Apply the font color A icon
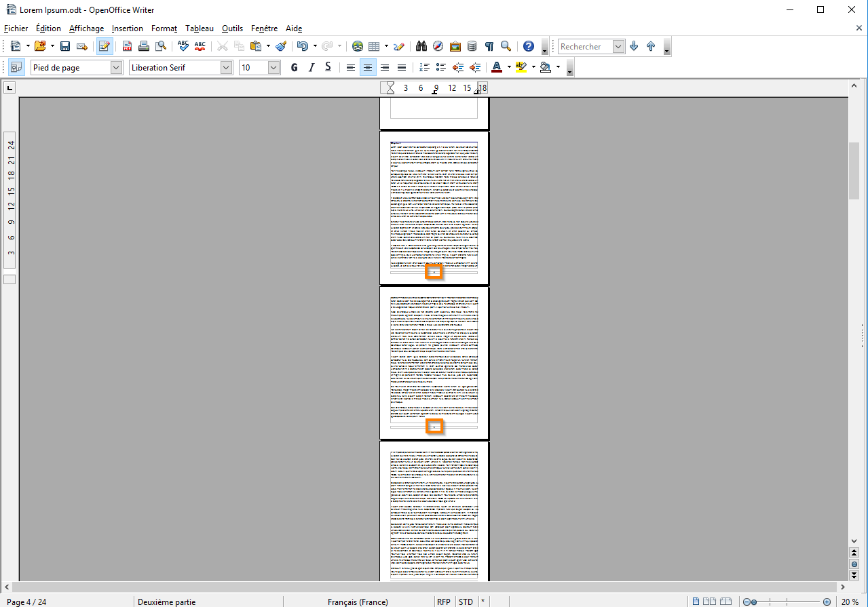The image size is (868, 607). tap(497, 67)
